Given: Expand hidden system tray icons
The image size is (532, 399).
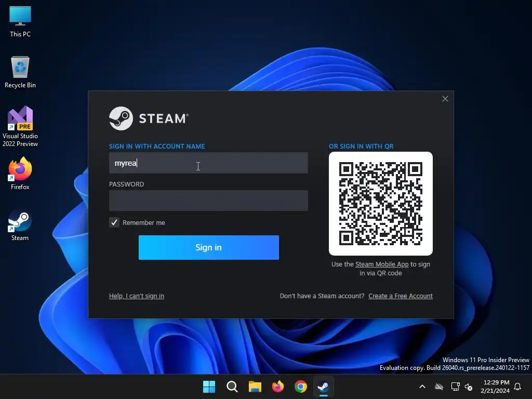Looking at the screenshot, I should [x=422, y=387].
